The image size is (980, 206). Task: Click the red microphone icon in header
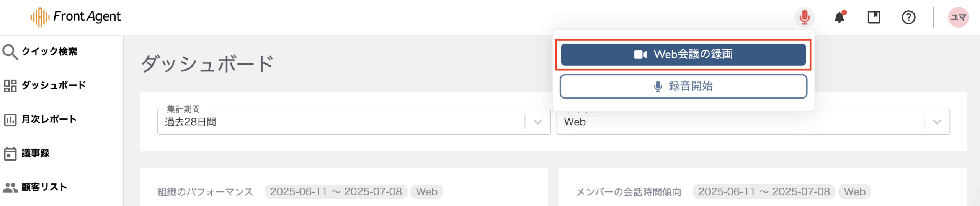click(x=804, y=17)
